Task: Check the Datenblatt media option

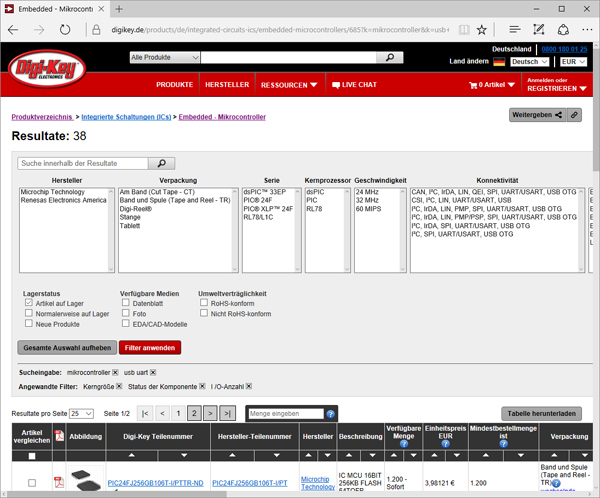Action: (x=125, y=302)
